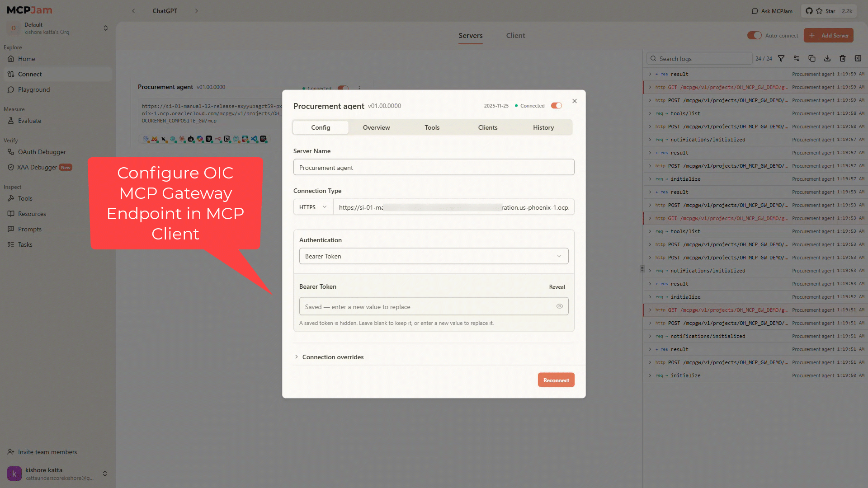The height and width of the screenshot is (488, 868).
Task: Click the GitHub Star button
Action: click(x=829, y=11)
